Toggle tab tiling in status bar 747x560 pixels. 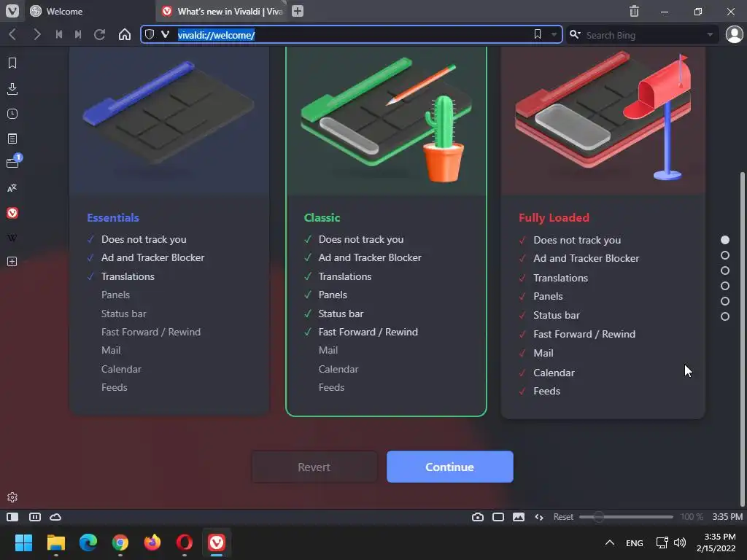35,517
